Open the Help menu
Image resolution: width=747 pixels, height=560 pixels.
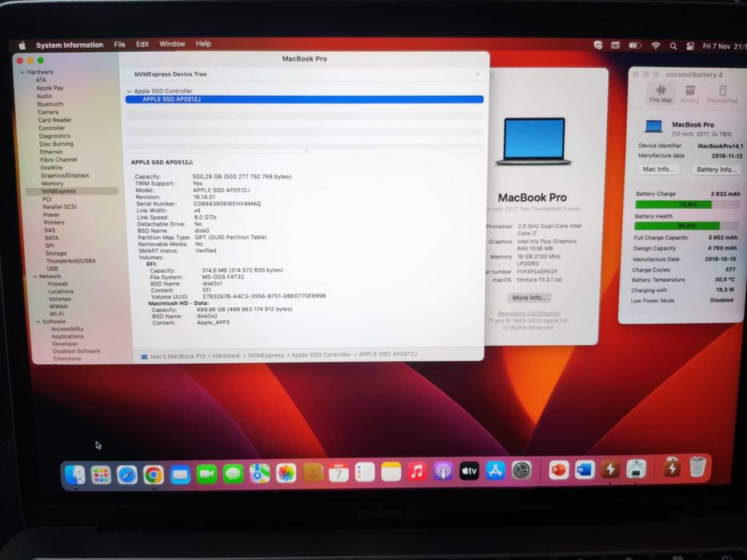click(x=203, y=44)
